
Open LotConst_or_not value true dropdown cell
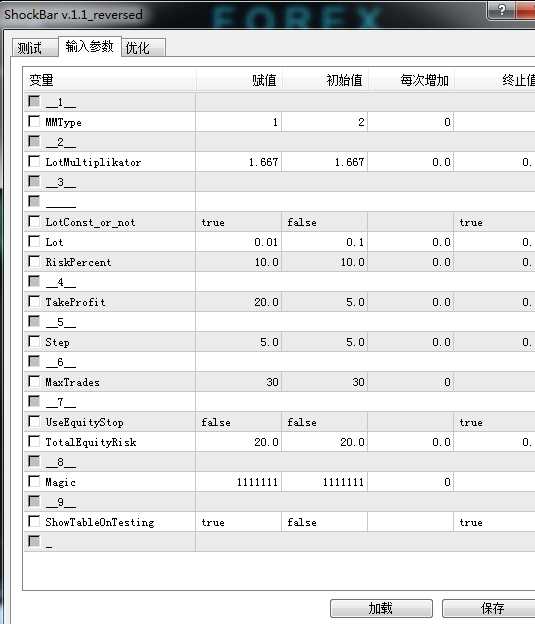(239, 222)
